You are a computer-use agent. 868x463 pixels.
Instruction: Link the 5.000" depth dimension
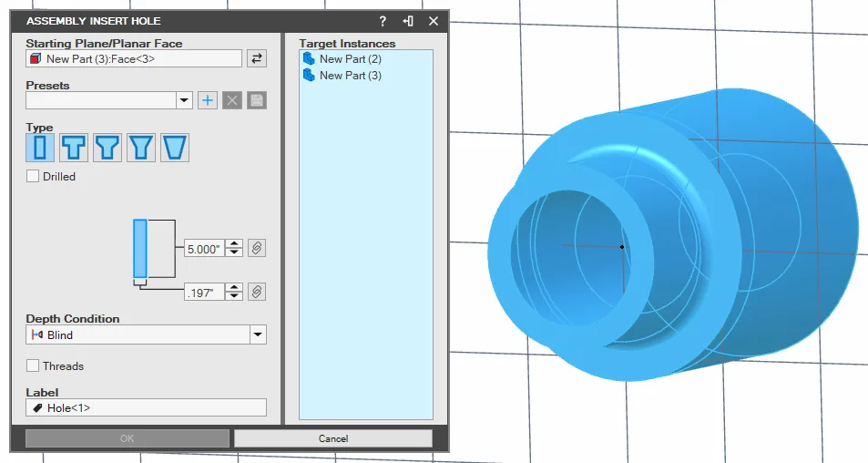[256, 248]
